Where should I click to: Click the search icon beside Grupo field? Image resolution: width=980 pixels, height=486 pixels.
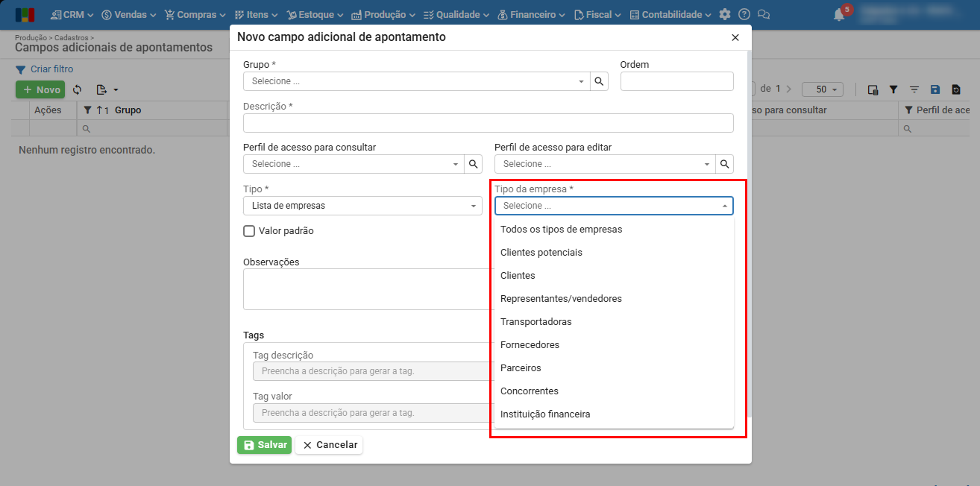click(x=598, y=81)
